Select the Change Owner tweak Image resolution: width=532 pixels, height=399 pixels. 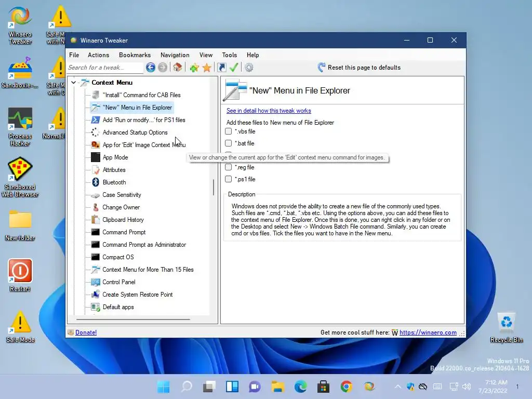tap(121, 207)
